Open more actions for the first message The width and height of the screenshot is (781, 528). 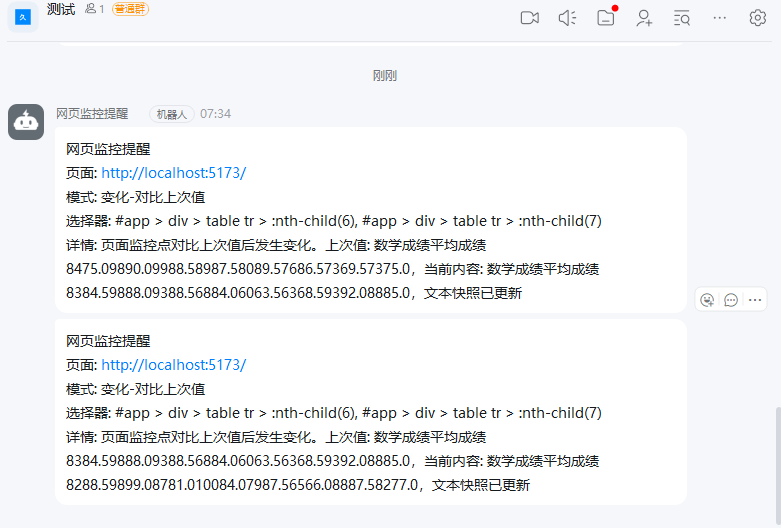[x=755, y=300]
